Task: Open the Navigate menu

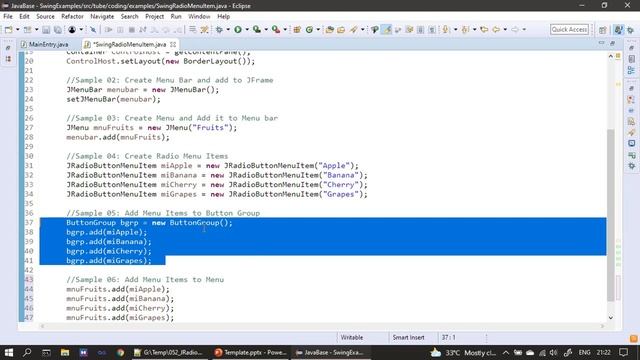Action: click(102, 16)
